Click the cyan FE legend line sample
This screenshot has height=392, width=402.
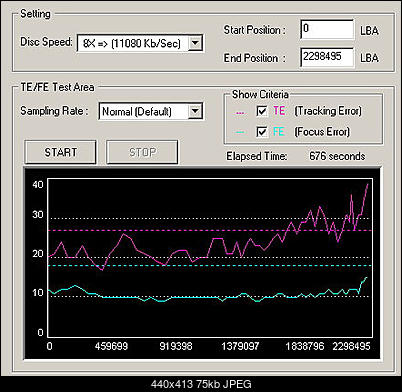[x=240, y=132]
